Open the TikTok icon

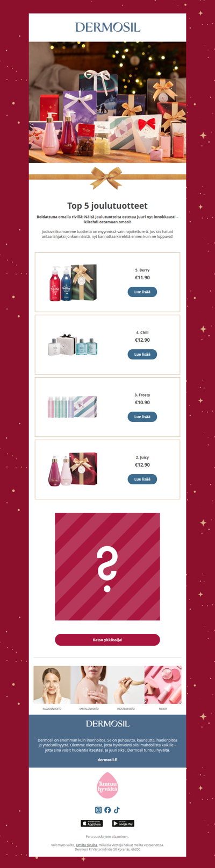pyautogui.click(x=117, y=810)
